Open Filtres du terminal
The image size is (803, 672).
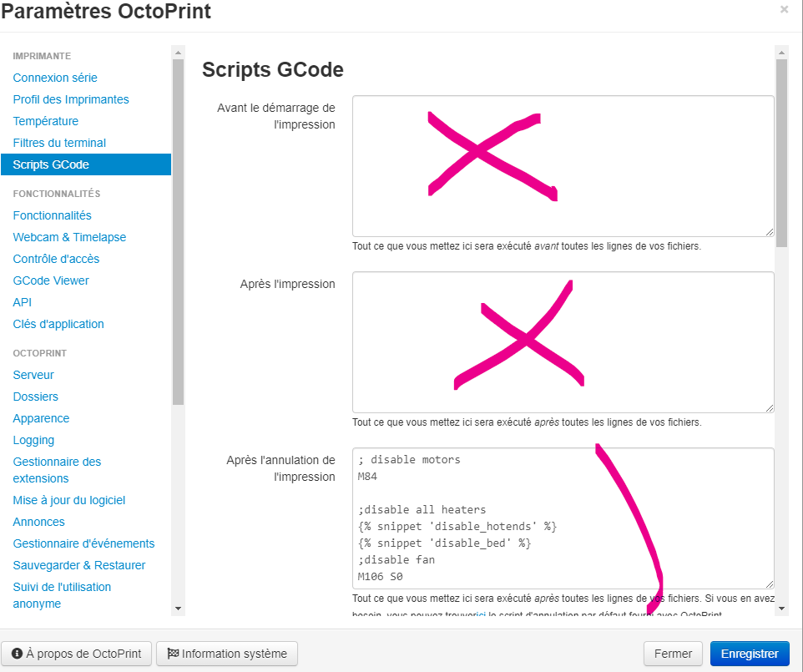59,143
